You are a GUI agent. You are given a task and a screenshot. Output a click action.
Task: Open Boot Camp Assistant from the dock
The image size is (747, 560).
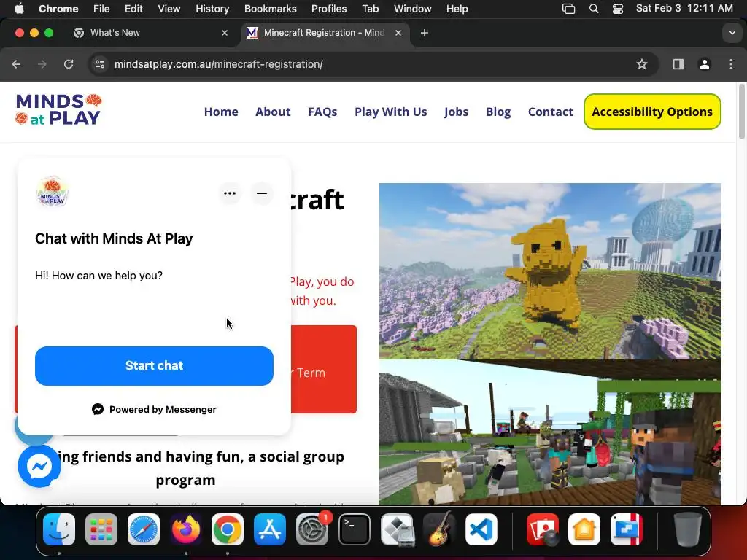(x=397, y=529)
